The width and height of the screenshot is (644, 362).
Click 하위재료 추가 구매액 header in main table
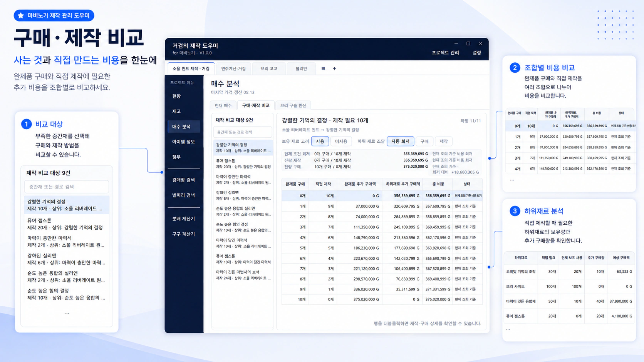point(402,184)
